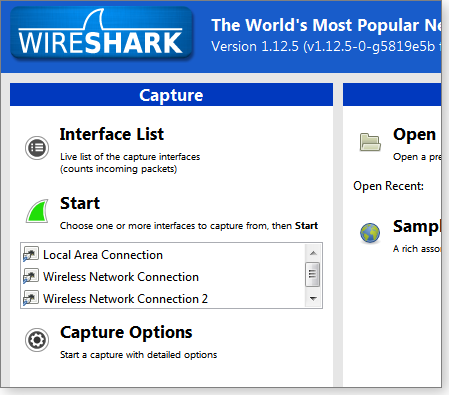Open the Interface List link
The width and height of the screenshot is (449, 395).
(112, 134)
